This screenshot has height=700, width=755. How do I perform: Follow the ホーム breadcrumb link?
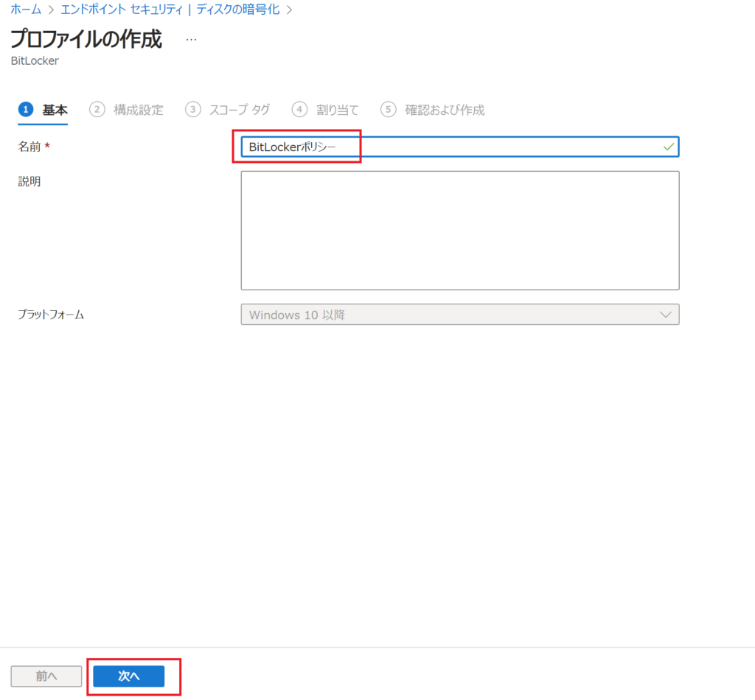click(26, 10)
